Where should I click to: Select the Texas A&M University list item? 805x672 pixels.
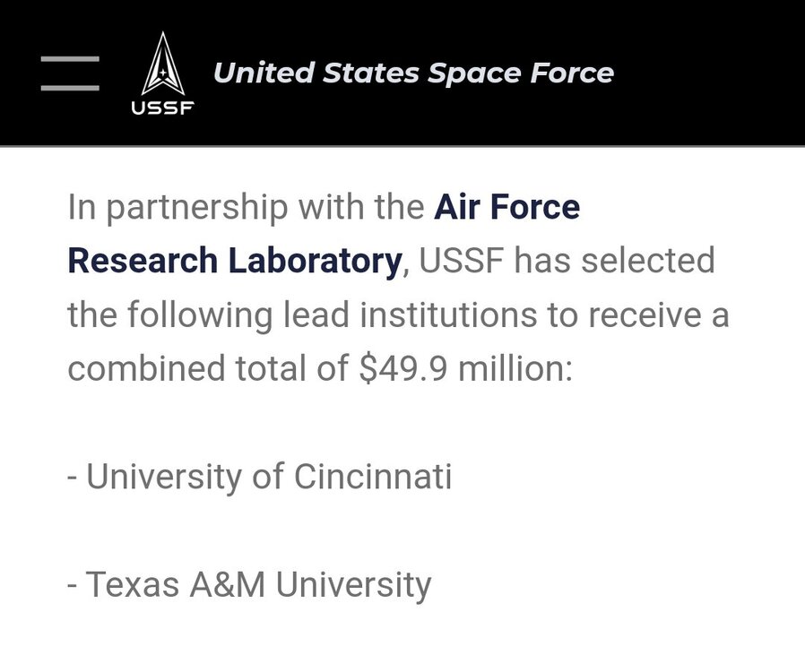(x=249, y=584)
